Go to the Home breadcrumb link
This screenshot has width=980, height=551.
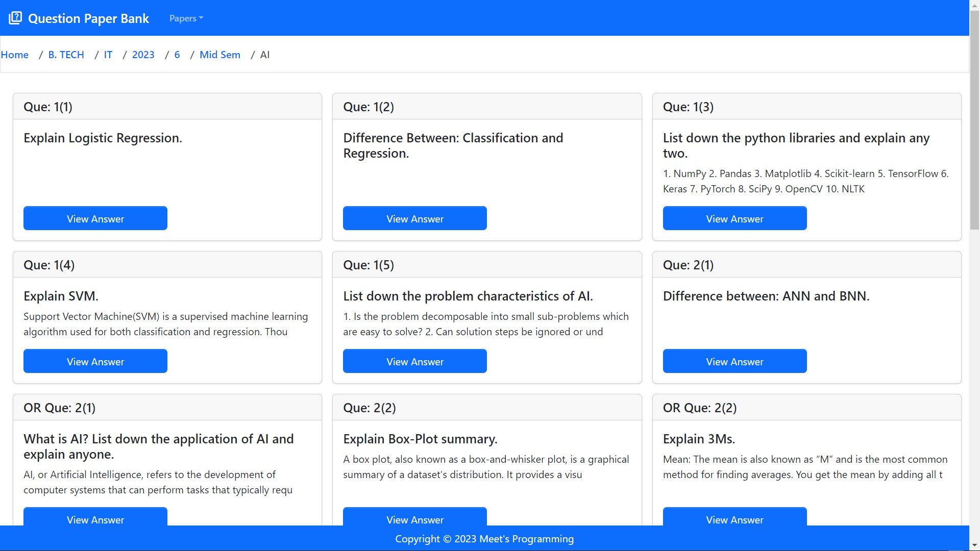click(x=15, y=55)
